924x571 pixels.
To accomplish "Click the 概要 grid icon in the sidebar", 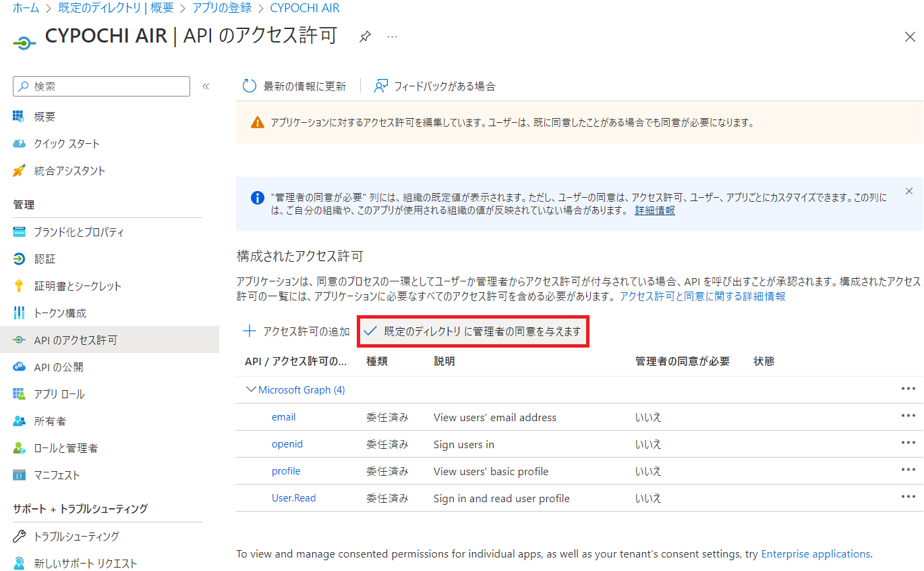I will (19, 117).
